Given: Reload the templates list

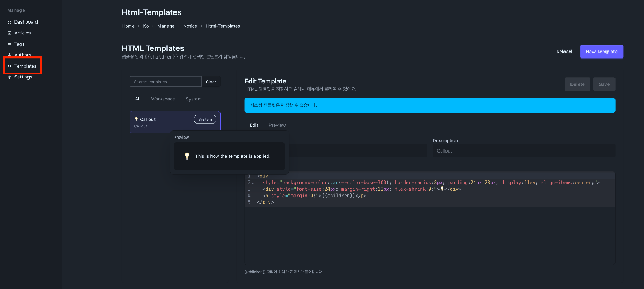Looking at the screenshot, I should [563, 52].
